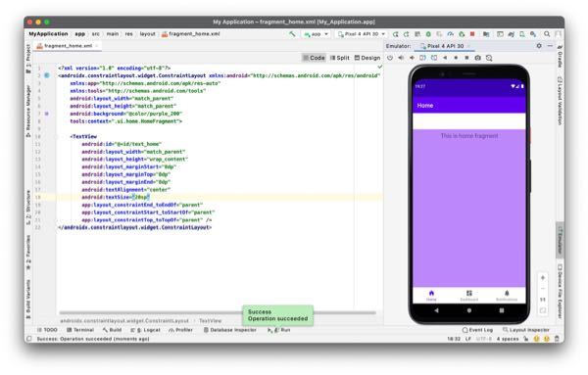Click the 4 spaces indent status entry

(x=508, y=339)
